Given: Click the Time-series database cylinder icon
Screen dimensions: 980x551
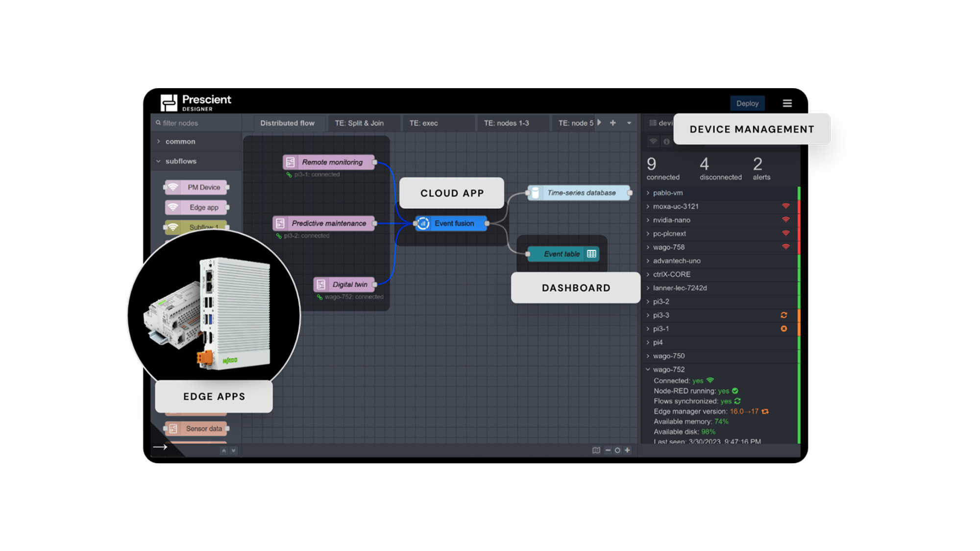Looking at the screenshot, I should tap(536, 193).
